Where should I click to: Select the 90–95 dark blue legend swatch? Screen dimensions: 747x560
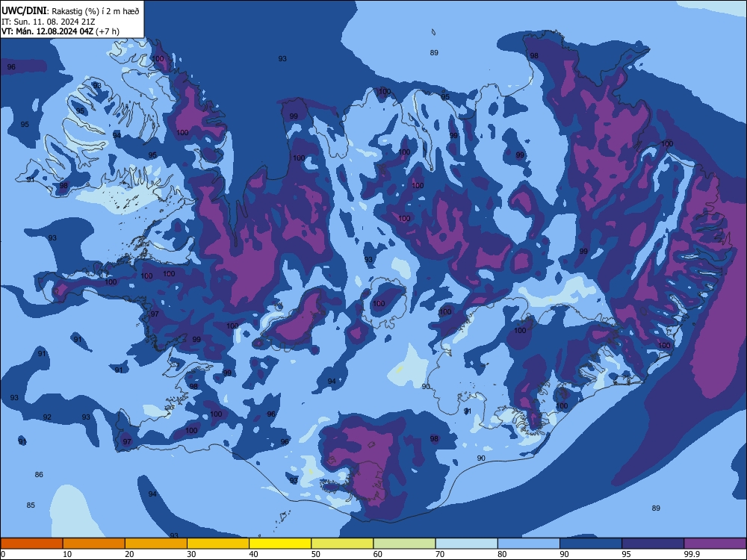coord(591,544)
